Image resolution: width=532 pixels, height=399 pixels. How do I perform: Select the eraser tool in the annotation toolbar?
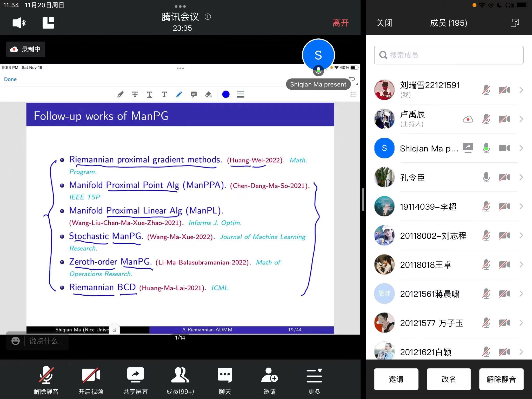pyautogui.click(x=208, y=95)
